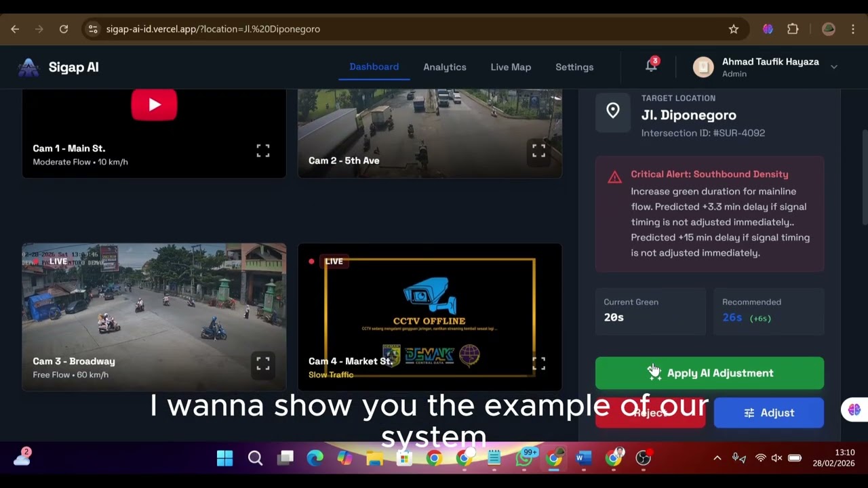Play the Cam 1 YouTube video
868x488 pixels.
(154, 104)
